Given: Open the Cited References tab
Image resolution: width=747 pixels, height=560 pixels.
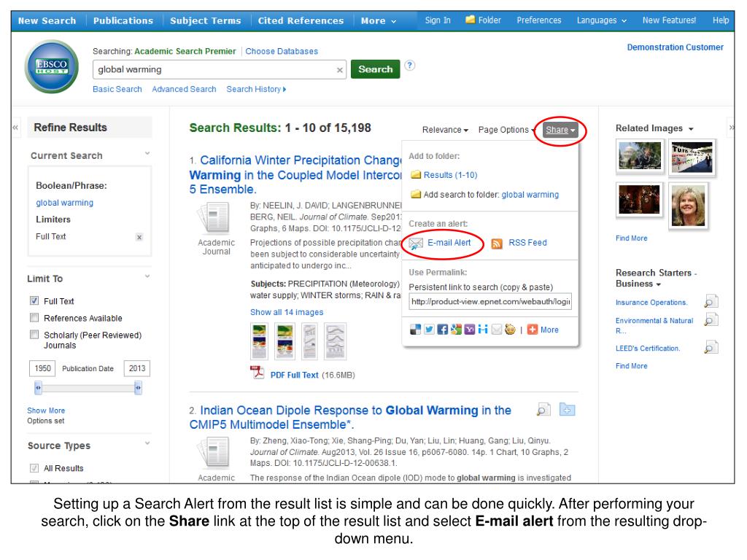Looking at the screenshot, I should (301, 20).
